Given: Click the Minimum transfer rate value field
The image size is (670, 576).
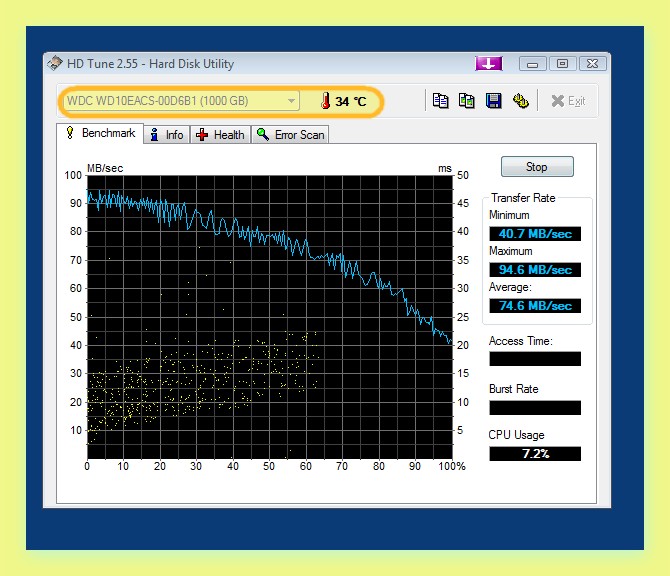Looking at the screenshot, I should (x=535, y=234).
